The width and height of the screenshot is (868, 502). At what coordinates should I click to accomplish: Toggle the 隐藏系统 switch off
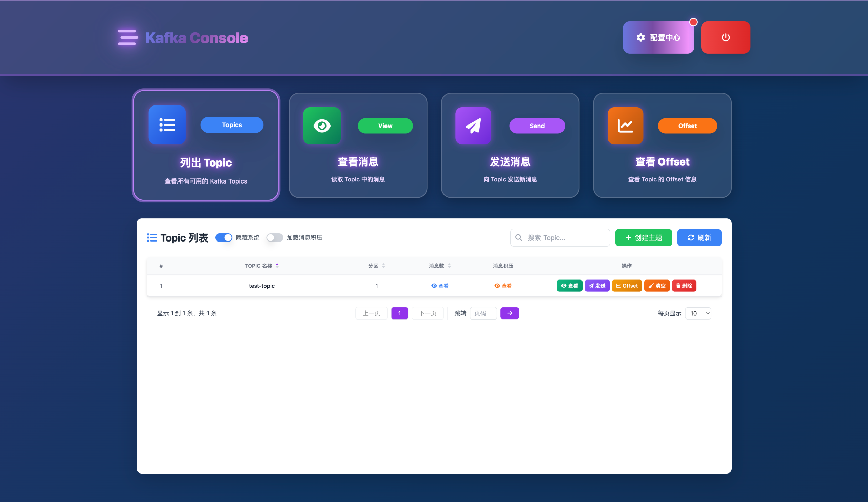click(x=223, y=238)
